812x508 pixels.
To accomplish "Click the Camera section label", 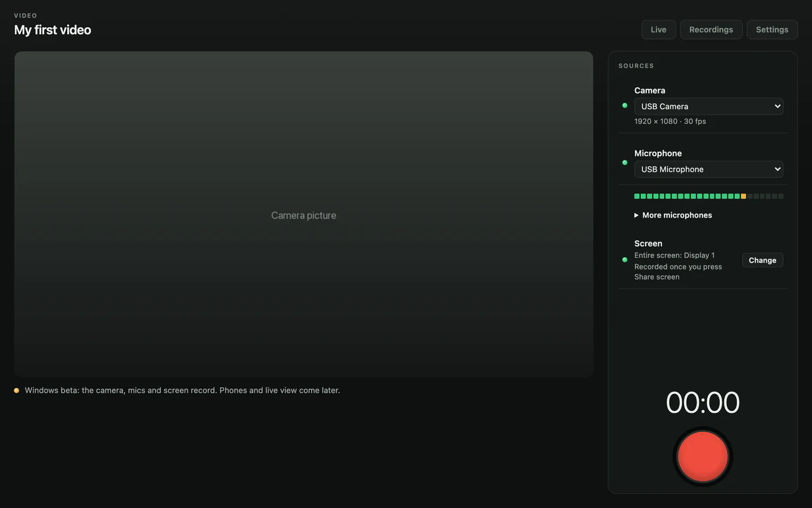I will point(650,91).
